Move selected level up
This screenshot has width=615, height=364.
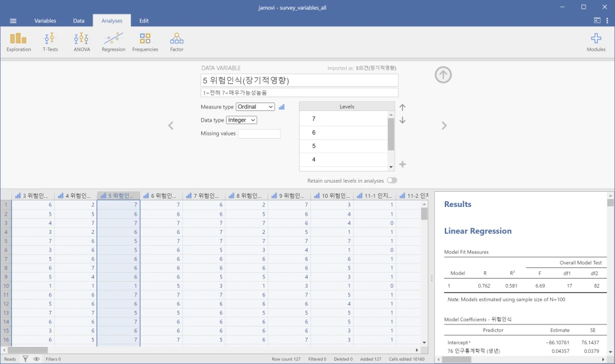coord(402,107)
